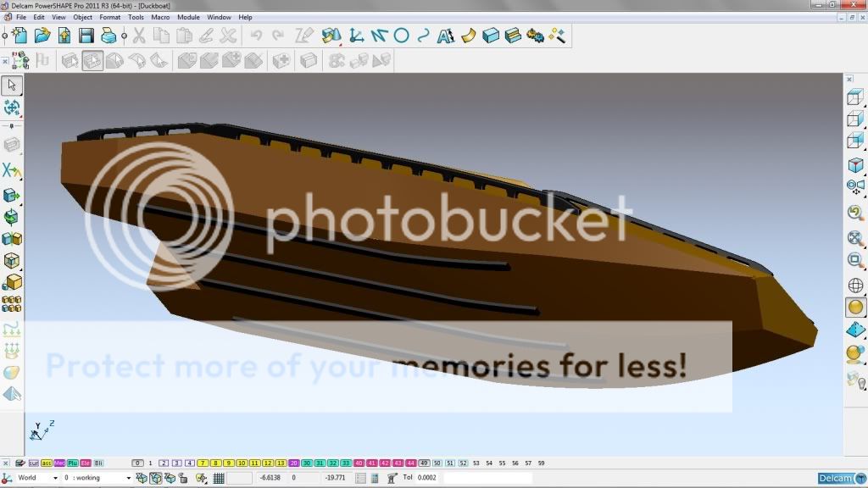Toggle level 30 visibility button
The width and height of the screenshot is (868, 488).
(307, 463)
